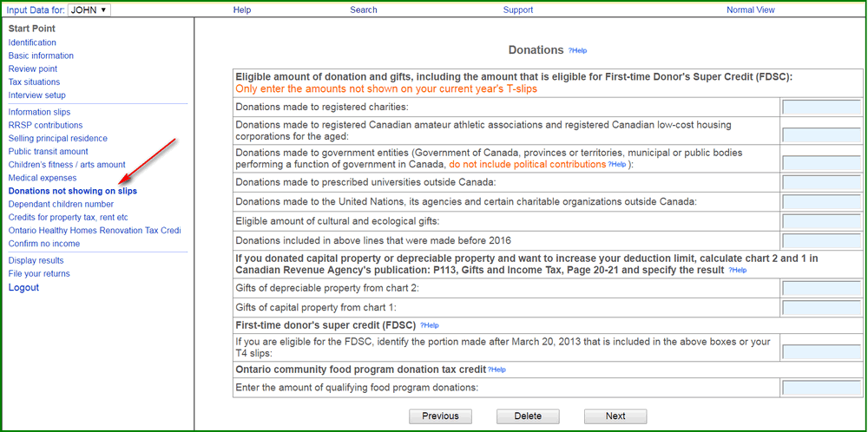Click the Donations page heading

536,50
